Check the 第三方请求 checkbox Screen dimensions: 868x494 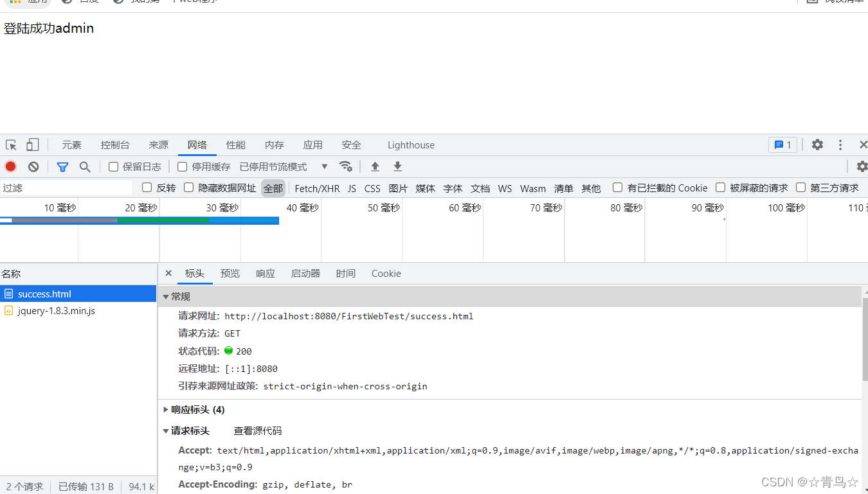click(800, 188)
